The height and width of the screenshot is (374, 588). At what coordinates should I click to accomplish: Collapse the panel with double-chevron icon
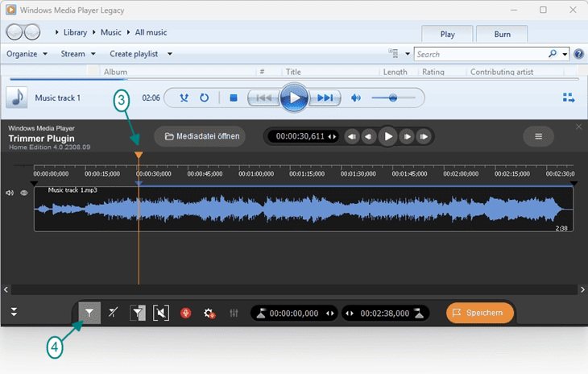click(14, 312)
